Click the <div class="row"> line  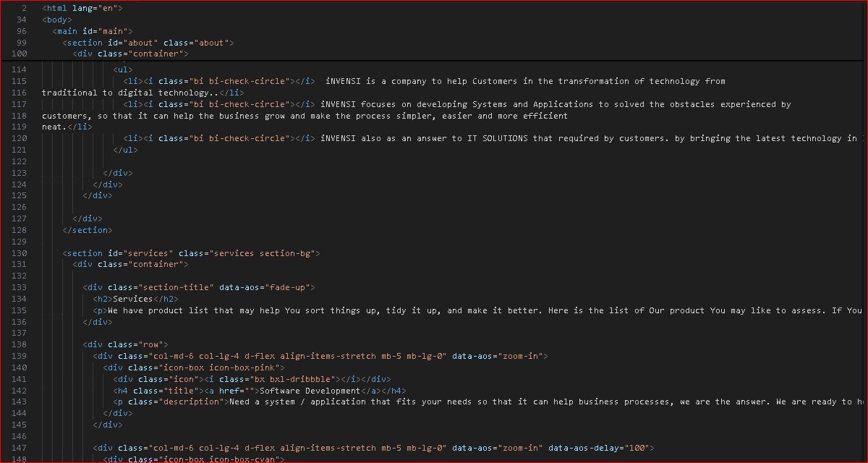pos(125,344)
